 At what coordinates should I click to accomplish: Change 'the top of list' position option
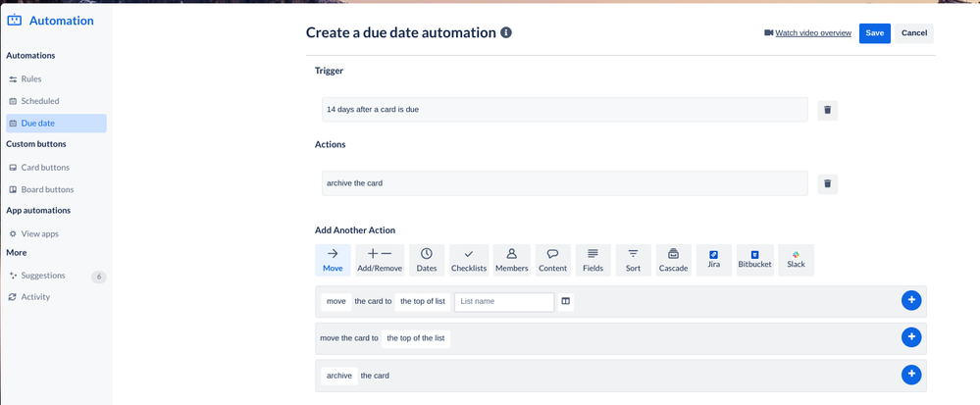(x=423, y=301)
